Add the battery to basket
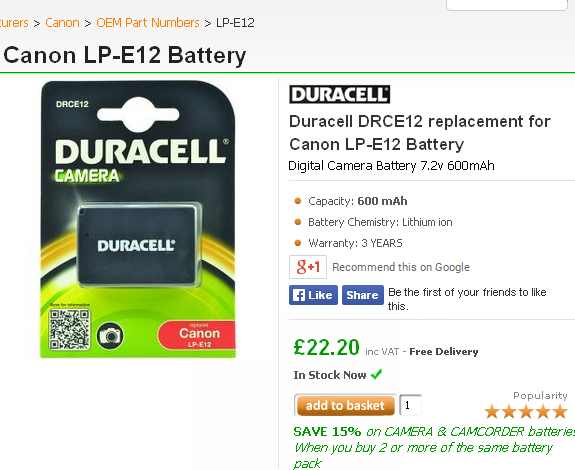 [x=345, y=405]
